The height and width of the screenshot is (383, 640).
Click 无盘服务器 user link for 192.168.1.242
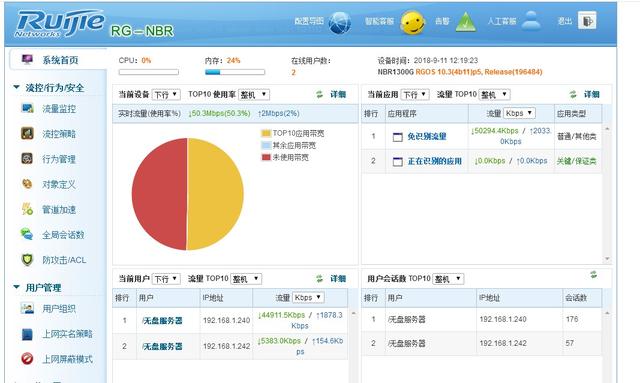point(162,346)
